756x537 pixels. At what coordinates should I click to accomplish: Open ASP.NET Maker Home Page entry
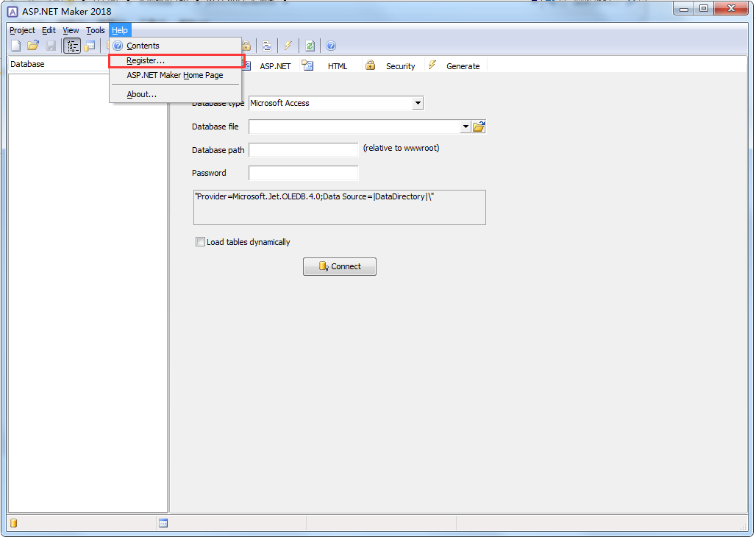[x=176, y=75]
